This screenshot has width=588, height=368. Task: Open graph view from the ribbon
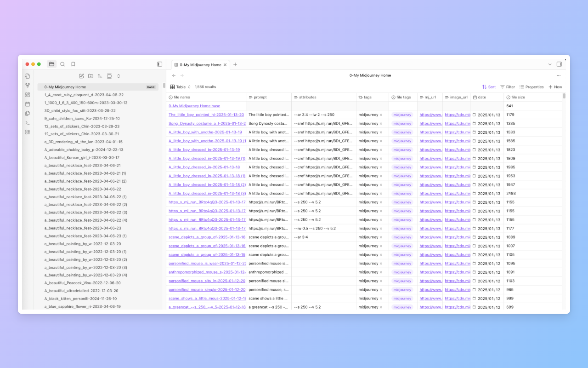[x=28, y=86]
